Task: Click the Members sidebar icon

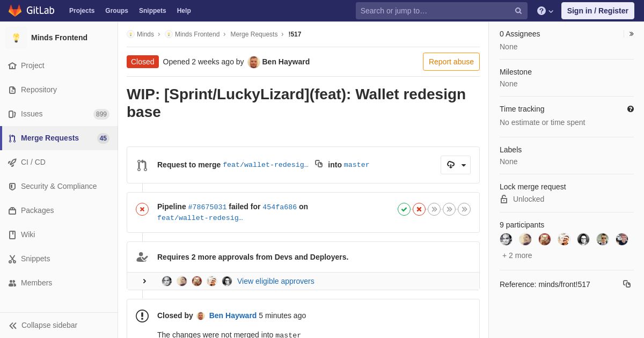Action: 12,283
